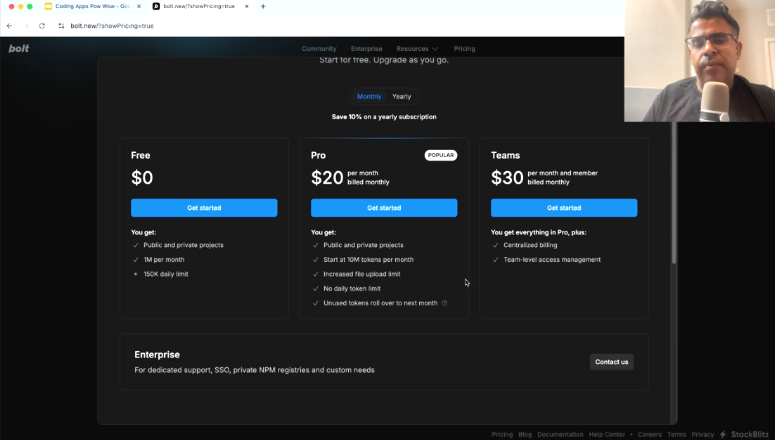Click the $30 Teams price
The width and height of the screenshot is (775, 440).
507,177
